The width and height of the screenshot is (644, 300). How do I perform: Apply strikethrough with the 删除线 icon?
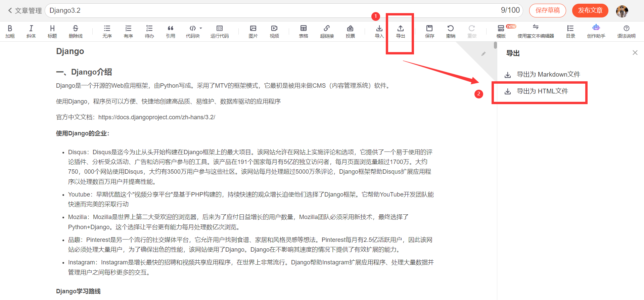pos(76,31)
